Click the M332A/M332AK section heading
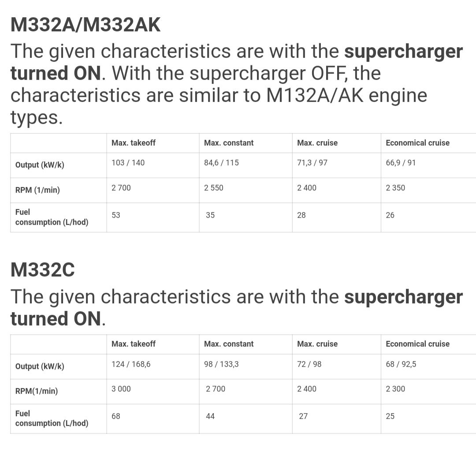This screenshot has height=455, width=476. 86,25
